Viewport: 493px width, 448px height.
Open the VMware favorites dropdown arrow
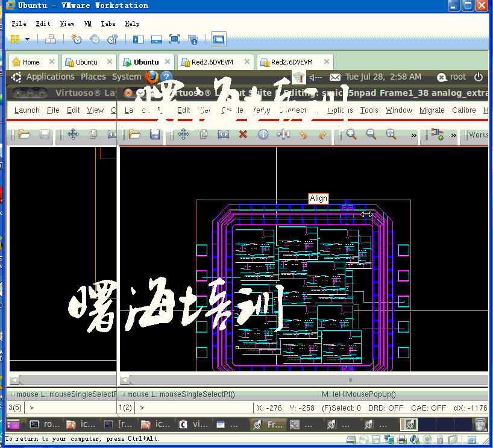pos(27,39)
